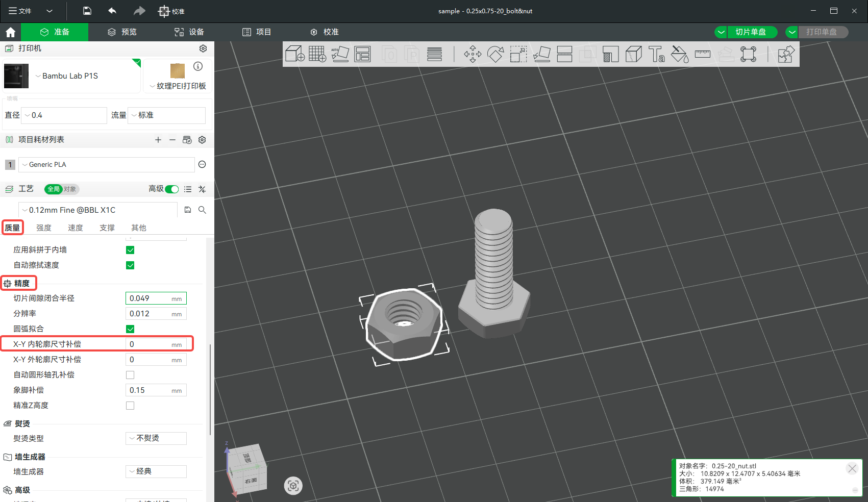Screen dimensions: 868x502
Task: Select the Rotate tool
Action: click(x=495, y=54)
